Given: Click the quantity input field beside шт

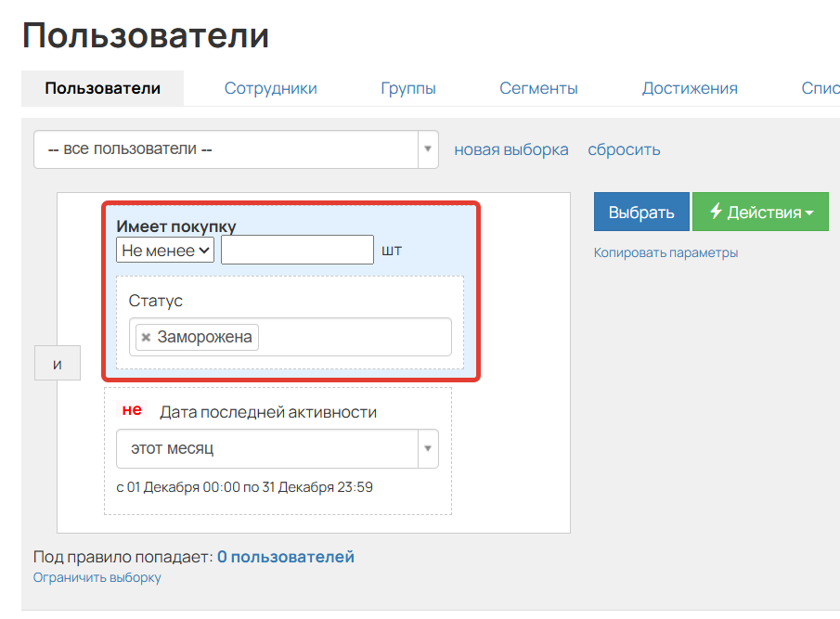Looking at the screenshot, I should [297, 249].
